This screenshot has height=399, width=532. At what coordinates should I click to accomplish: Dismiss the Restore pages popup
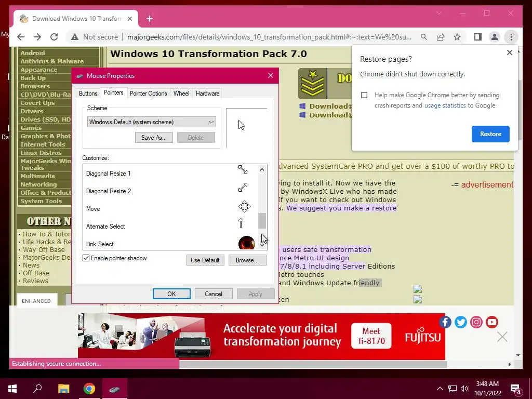tap(509, 52)
